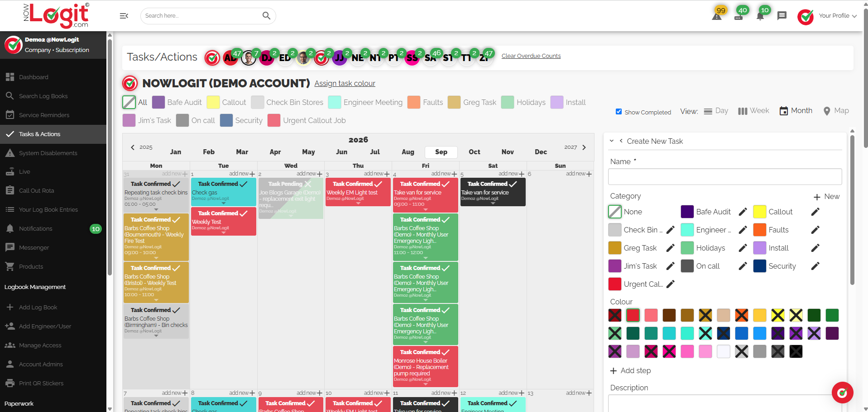Edit the Bafe Audit category with its pencil
Viewport: 868px width, 412px height.
743,212
